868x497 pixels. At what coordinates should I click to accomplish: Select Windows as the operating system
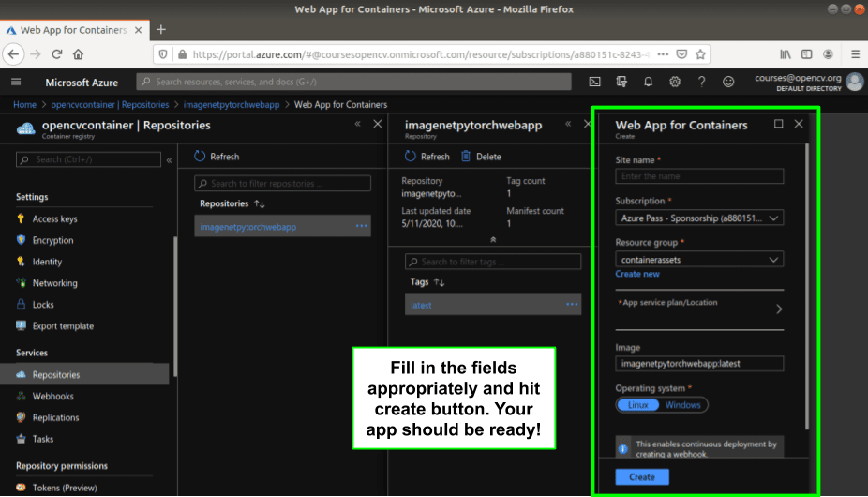click(682, 405)
